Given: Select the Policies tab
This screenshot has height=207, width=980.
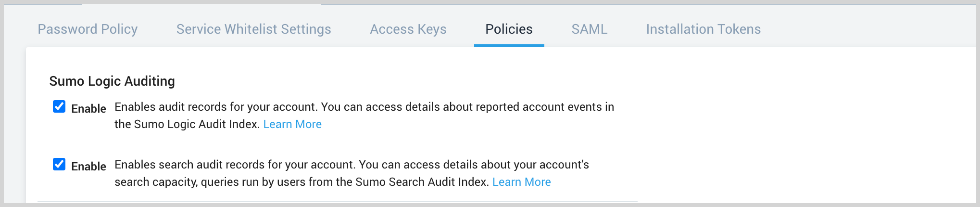Looking at the screenshot, I should pyautogui.click(x=509, y=29).
